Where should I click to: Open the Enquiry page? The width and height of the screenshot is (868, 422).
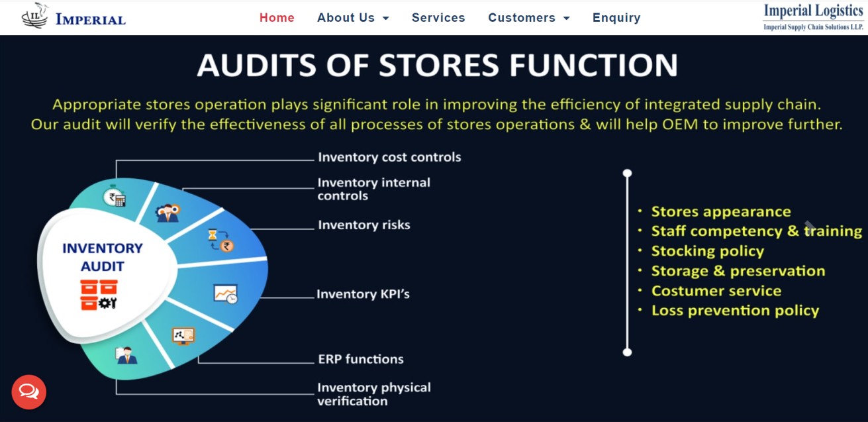coord(616,18)
